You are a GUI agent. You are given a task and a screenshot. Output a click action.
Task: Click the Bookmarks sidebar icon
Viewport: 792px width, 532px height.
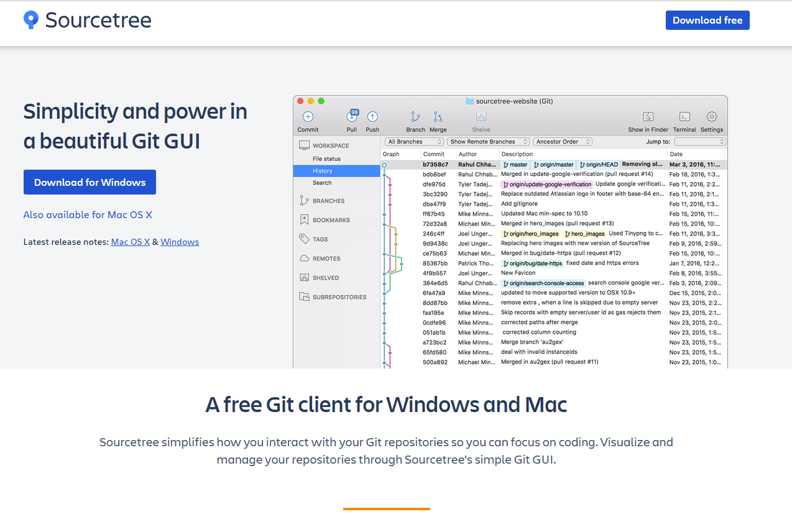304,220
